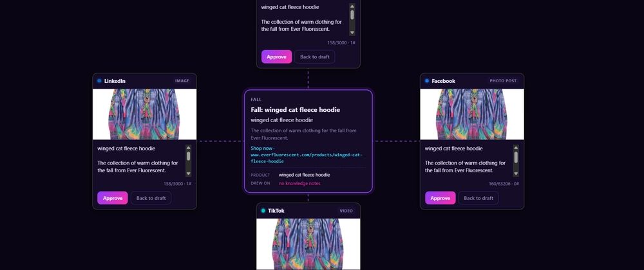Click heading Fall: winged cat fleece hoodie

[296, 110]
